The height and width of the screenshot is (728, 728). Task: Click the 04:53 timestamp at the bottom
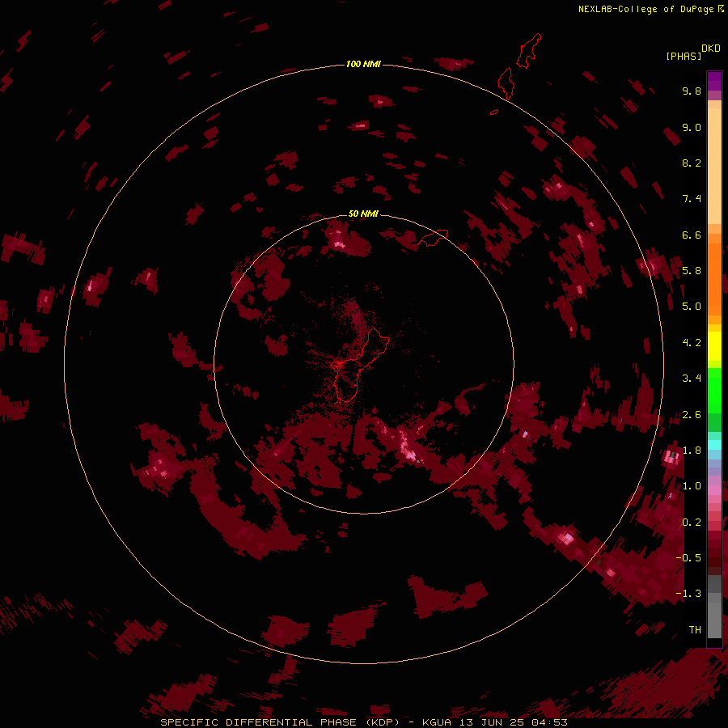[x=550, y=722]
